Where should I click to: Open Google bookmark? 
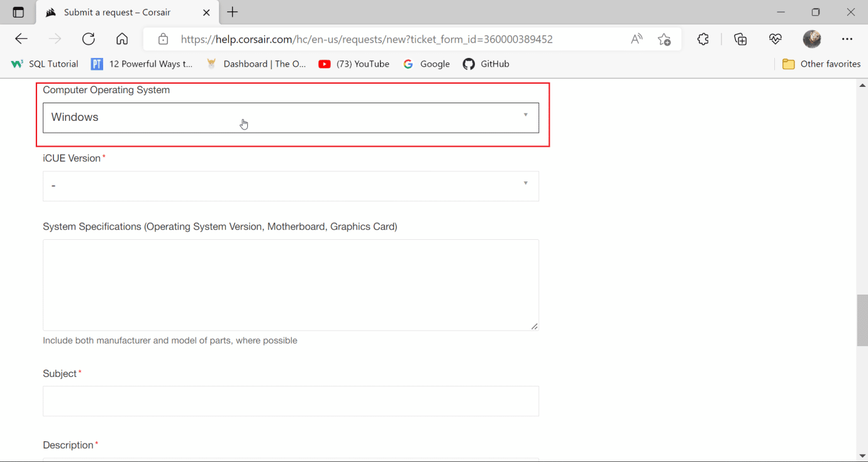click(426, 64)
